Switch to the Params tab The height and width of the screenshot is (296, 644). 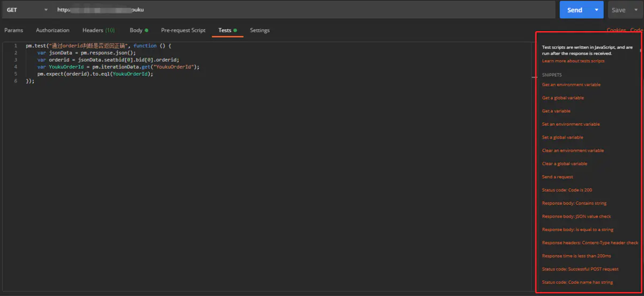(x=13, y=31)
